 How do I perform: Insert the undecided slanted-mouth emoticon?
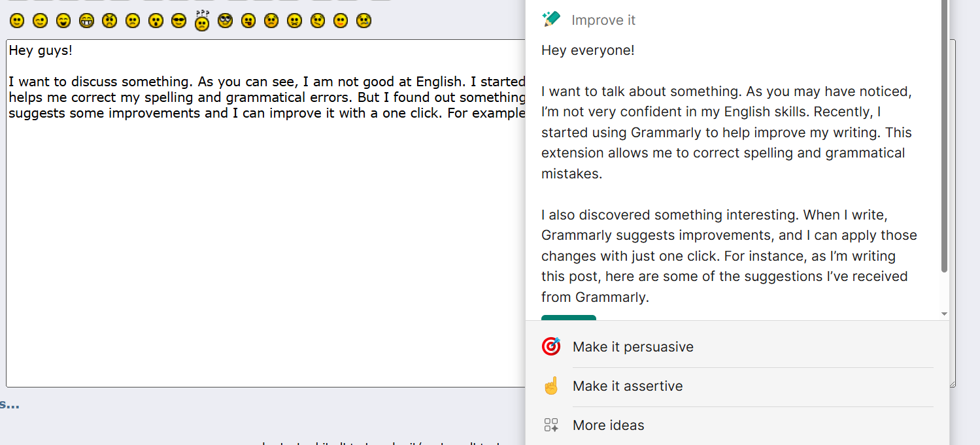(x=317, y=21)
